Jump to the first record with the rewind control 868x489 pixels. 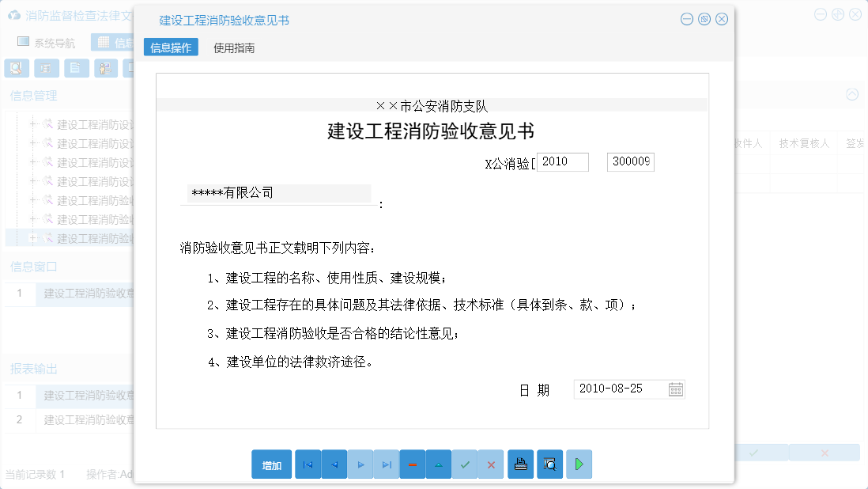(308, 464)
